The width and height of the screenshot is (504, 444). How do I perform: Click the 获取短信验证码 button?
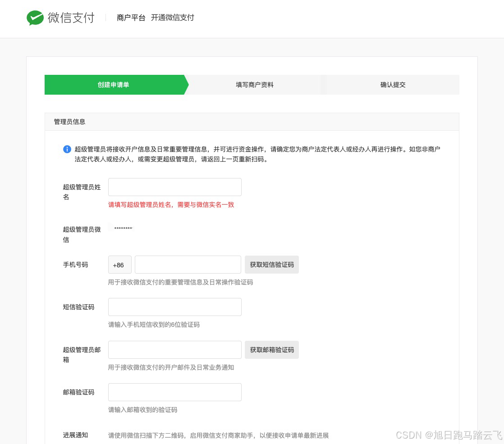click(272, 265)
